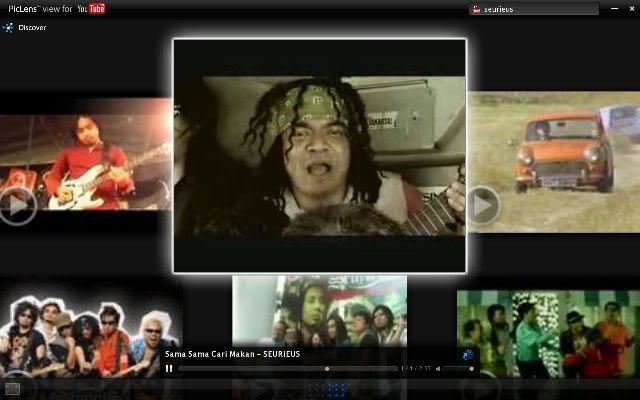Click the search box containing seurieus
The height and width of the screenshot is (400, 640).
coord(534,9)
